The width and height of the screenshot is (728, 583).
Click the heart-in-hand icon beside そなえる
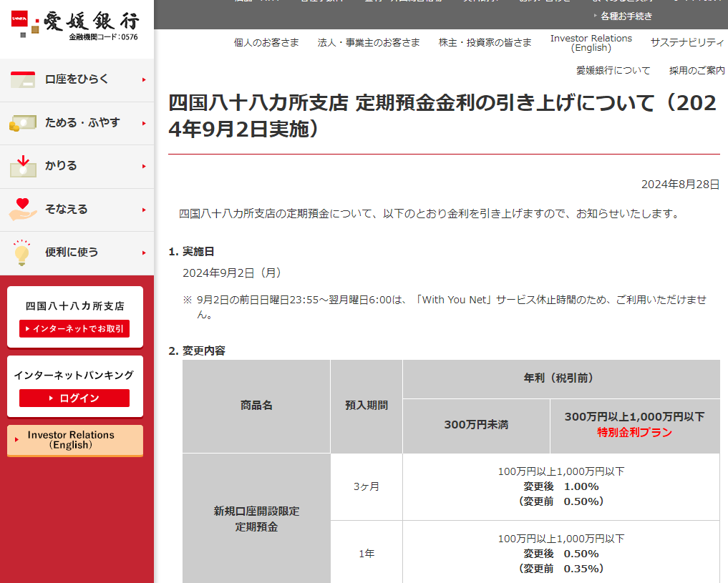coord(23,209)
